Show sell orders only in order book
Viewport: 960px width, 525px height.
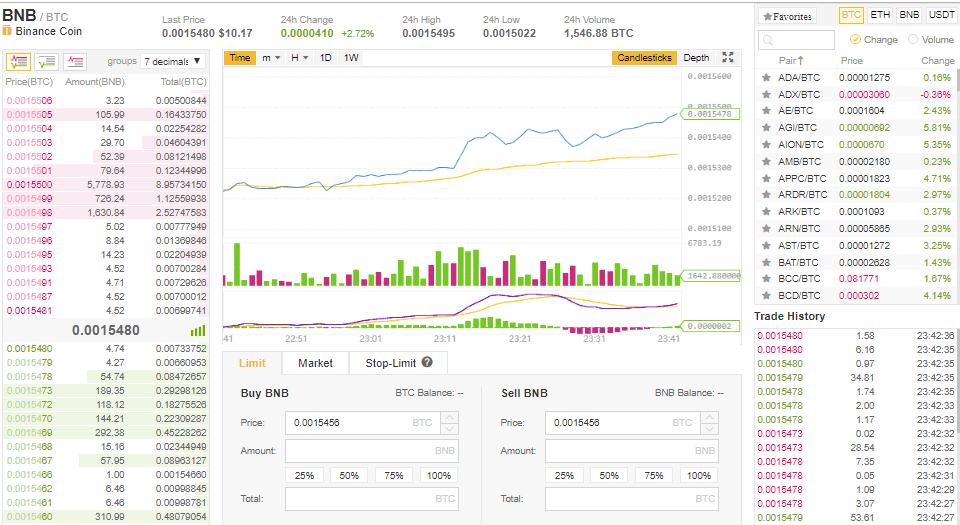click(x=74, y=61)
